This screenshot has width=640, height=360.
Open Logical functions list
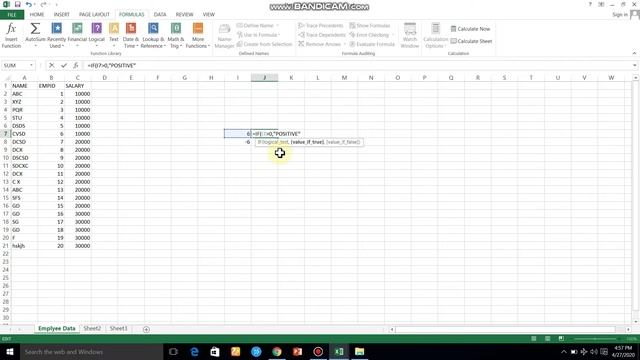pyautogui.click(x=97, y=35)
